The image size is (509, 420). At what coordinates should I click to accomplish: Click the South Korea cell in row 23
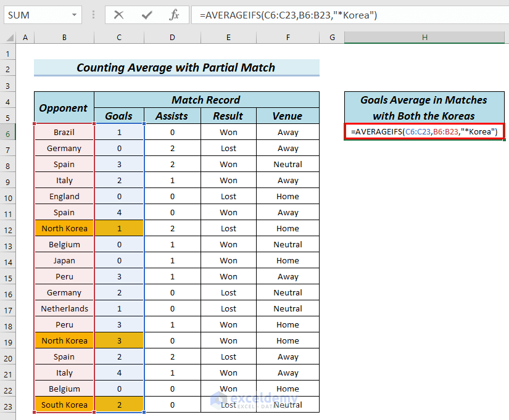coord(64,405)
